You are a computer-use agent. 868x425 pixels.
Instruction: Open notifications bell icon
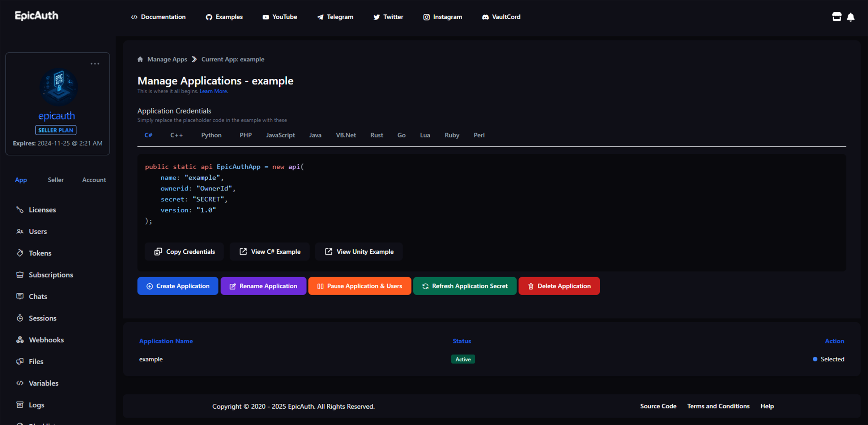click(x=851, y=17)
